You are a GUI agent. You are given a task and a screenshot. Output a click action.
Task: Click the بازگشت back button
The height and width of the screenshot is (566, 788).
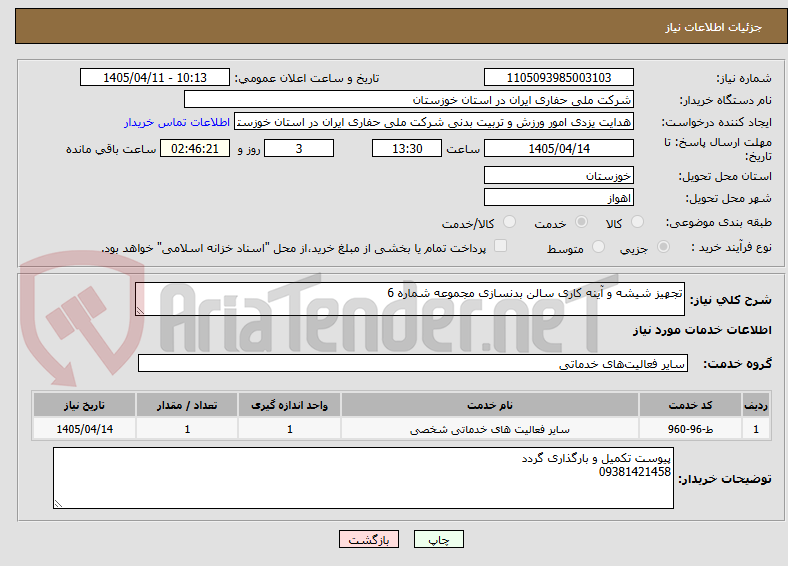(369, 539)
